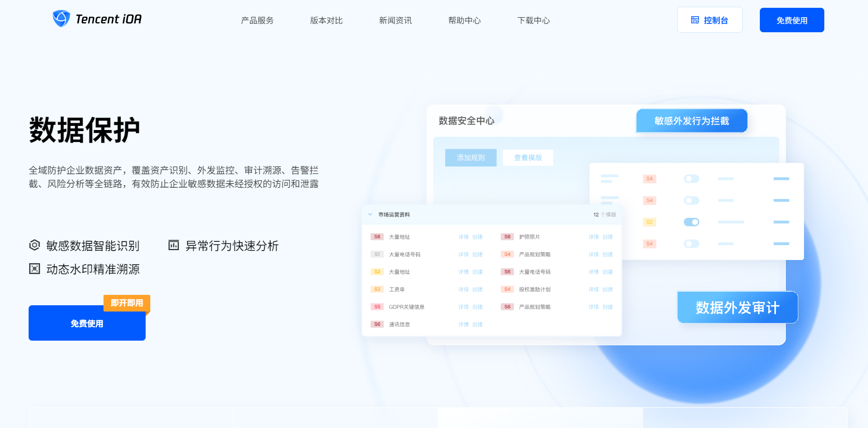Click the 动态水印精准溯源 frame icon
The height and width of the screenshot is (428, 868).
pyautogui.click(x=34, y=269)
